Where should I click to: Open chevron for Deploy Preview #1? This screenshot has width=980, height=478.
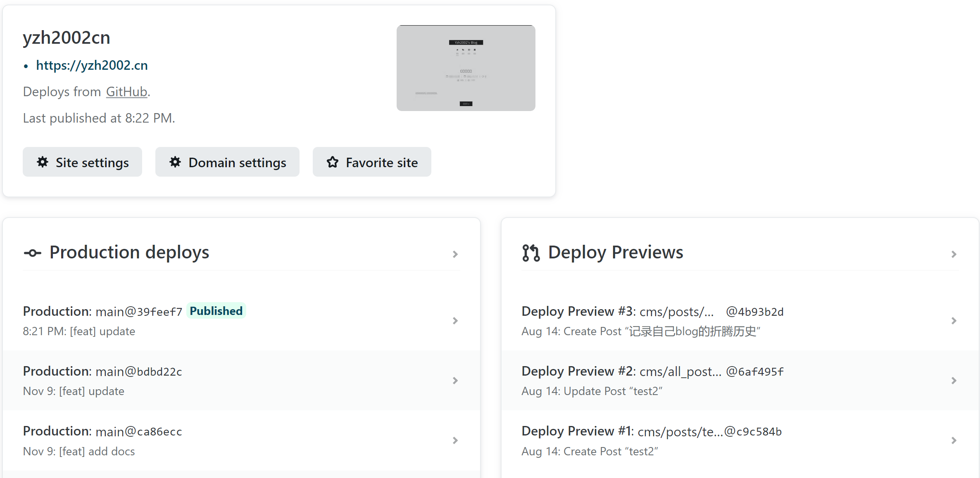(x=954, y=440)
